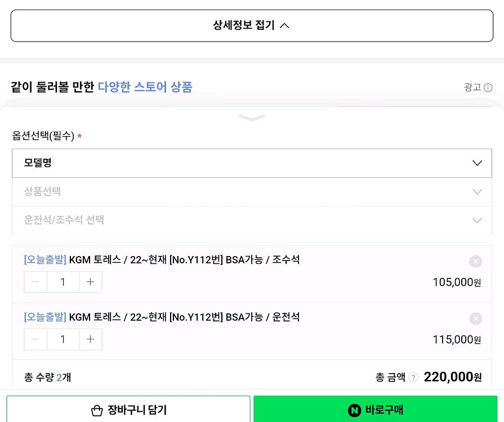
Task: Click the green 바로구매 button
Action: pos(376,410)
